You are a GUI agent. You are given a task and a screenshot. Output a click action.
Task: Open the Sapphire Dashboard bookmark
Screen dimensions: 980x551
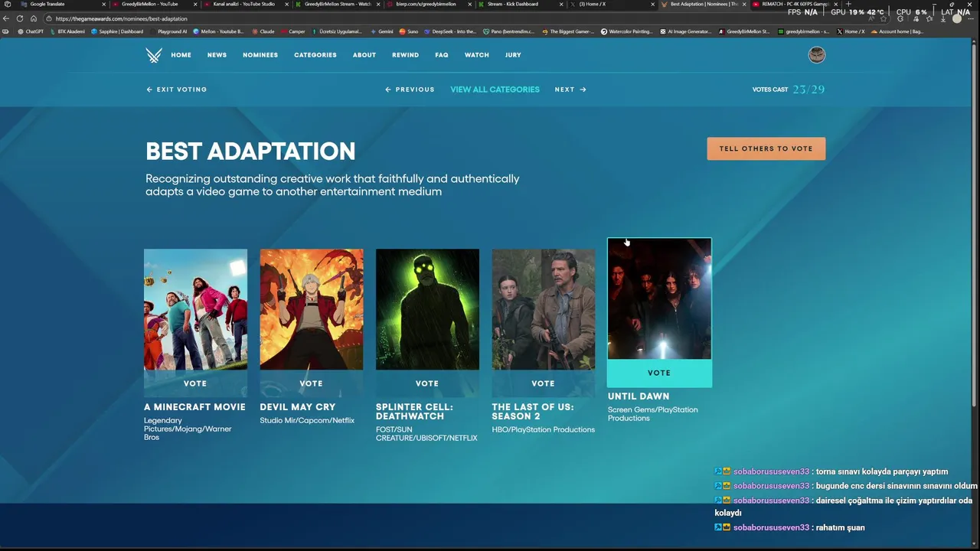pyautogui.click(x=117, y=31)
